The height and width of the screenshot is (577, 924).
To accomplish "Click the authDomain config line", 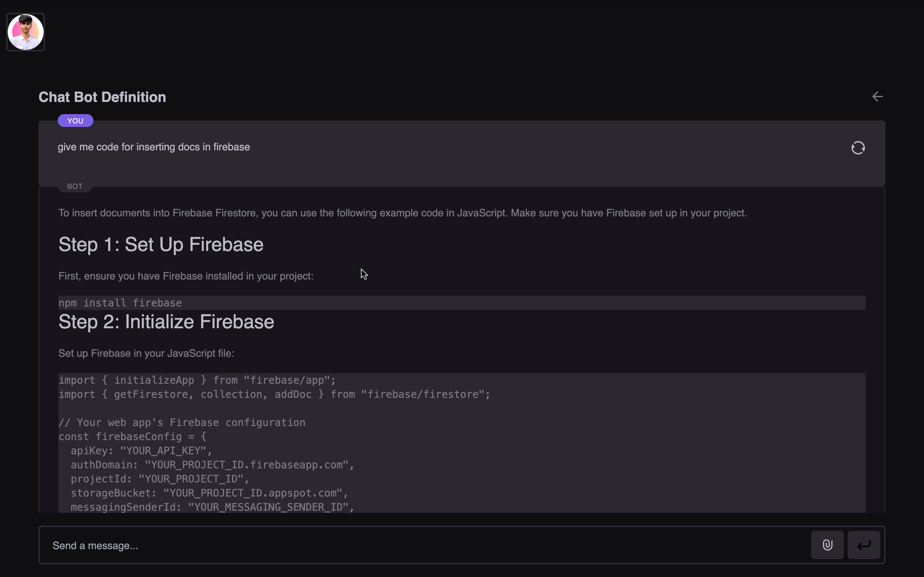I will (x=212, y=465).
